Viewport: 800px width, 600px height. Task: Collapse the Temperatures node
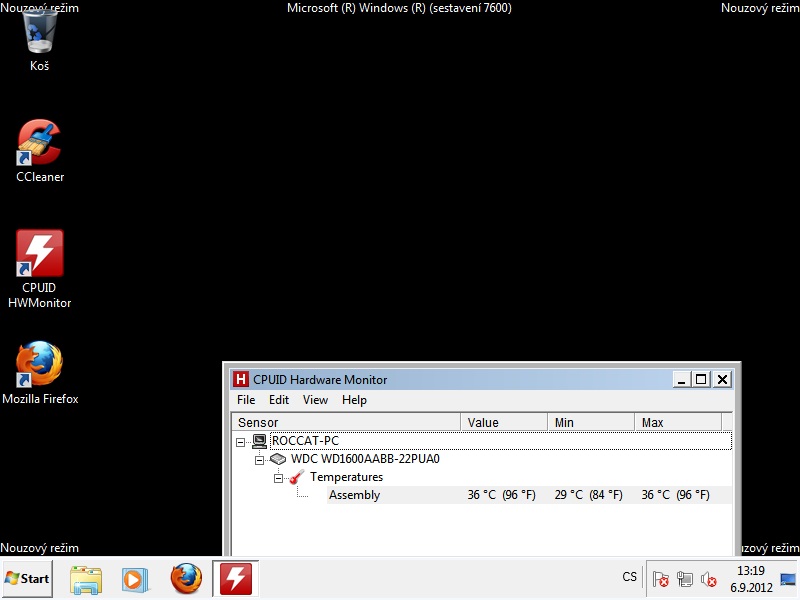pyautogui.click(x=278, y=478)
